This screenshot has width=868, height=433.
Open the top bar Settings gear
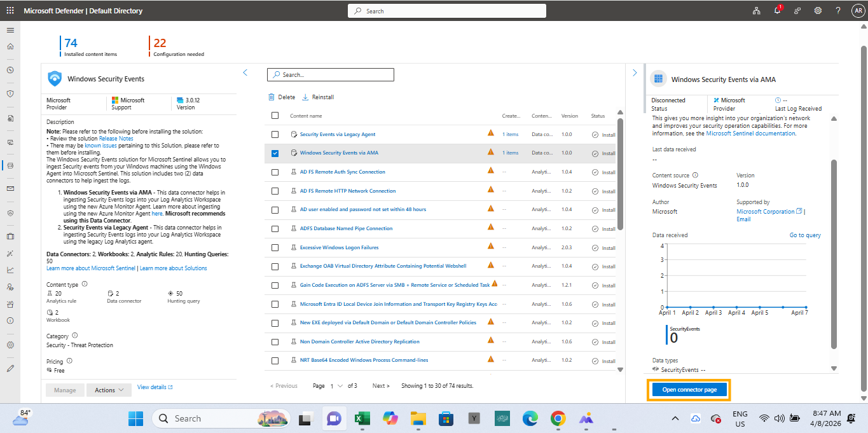[818, 11]
